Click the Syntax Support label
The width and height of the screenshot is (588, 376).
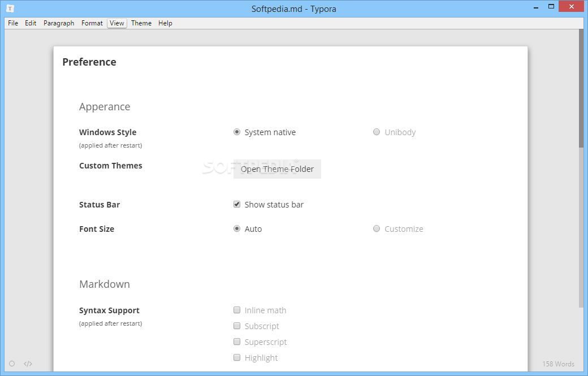(109, 310)
